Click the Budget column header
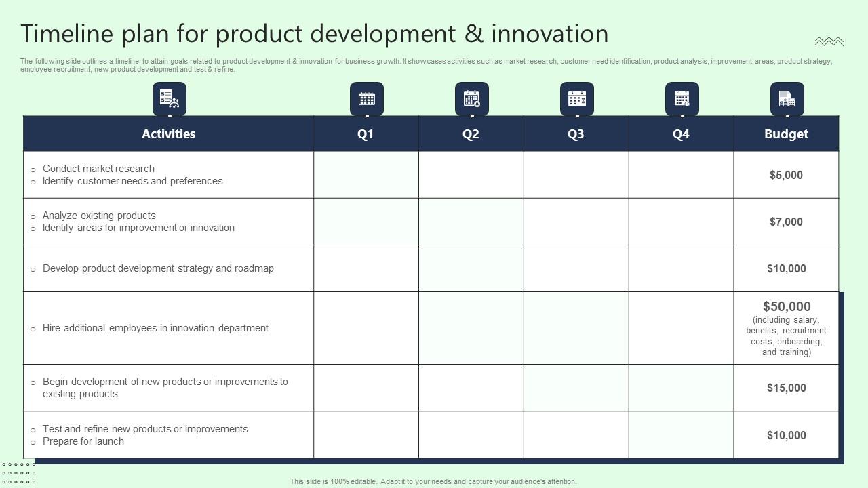 point(787,134)
